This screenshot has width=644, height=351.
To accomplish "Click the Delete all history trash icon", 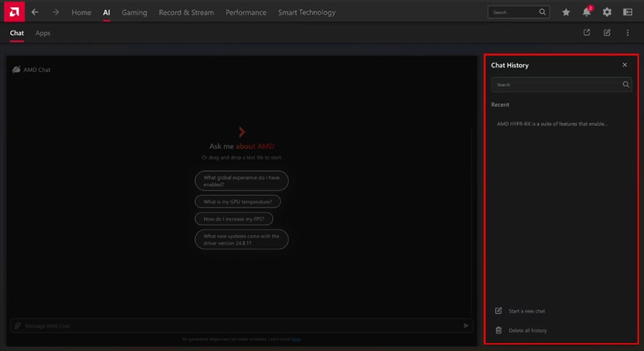I will click(x=498, y=330).
